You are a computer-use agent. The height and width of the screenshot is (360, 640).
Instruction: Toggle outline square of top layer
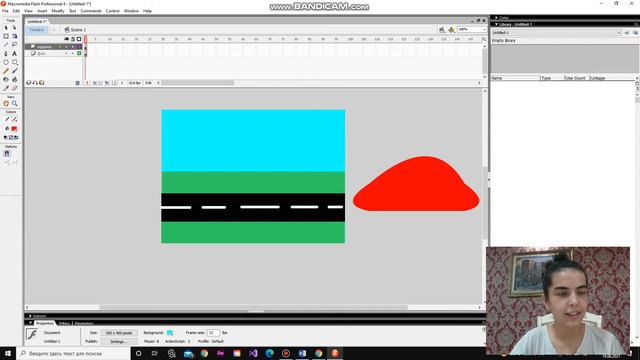point(79,47)
